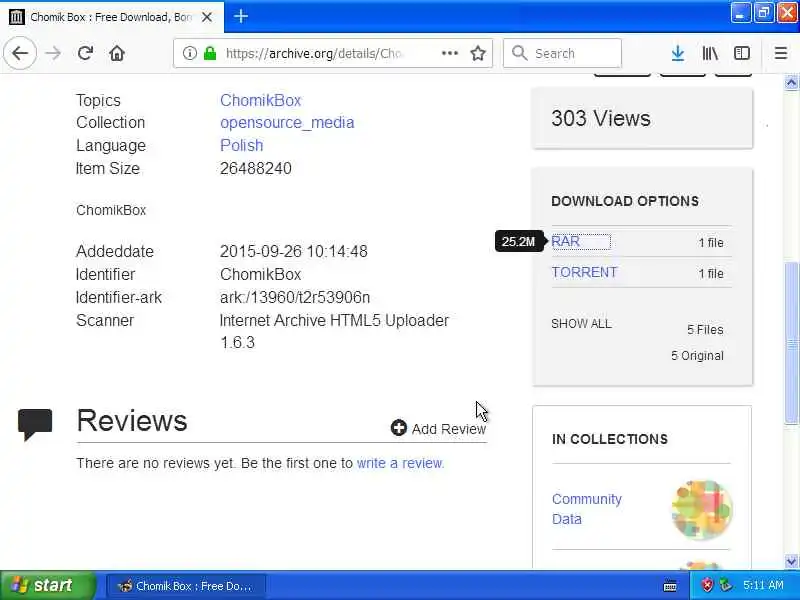Click the ChomikBox description text
800x600 pixels.
click(x=111, y=210)
